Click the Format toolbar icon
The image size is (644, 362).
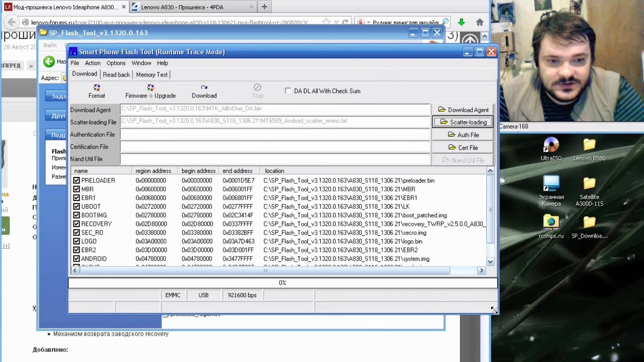[97, 87]
